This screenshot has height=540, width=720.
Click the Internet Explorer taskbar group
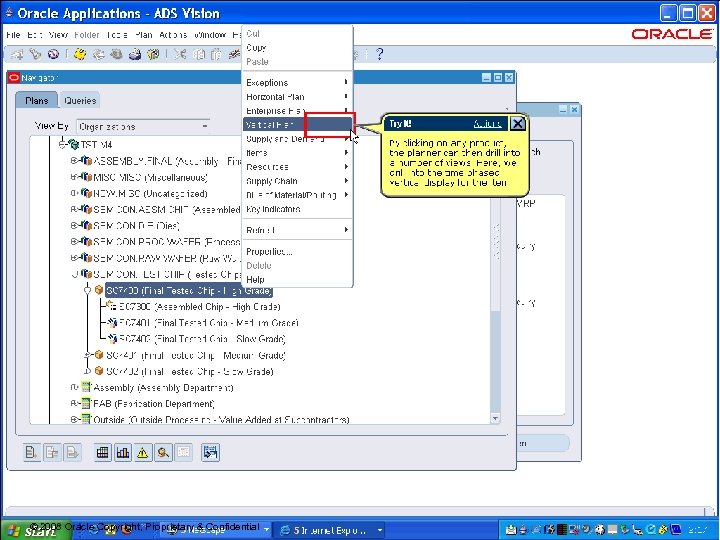point(330,530)
